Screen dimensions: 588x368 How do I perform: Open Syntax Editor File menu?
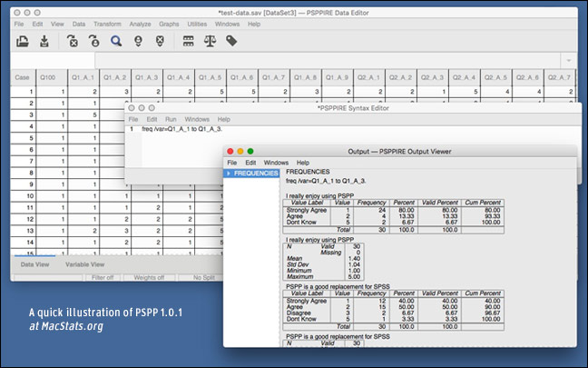133,119
